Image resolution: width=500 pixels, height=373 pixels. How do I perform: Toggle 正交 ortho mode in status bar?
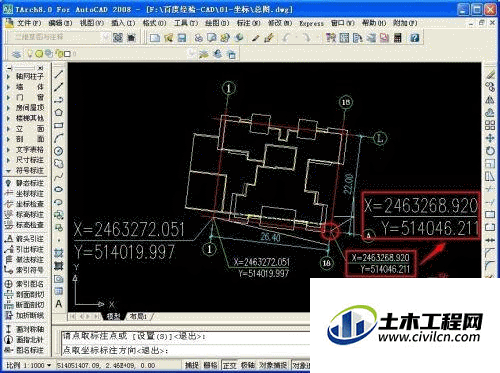pos(229,366)
